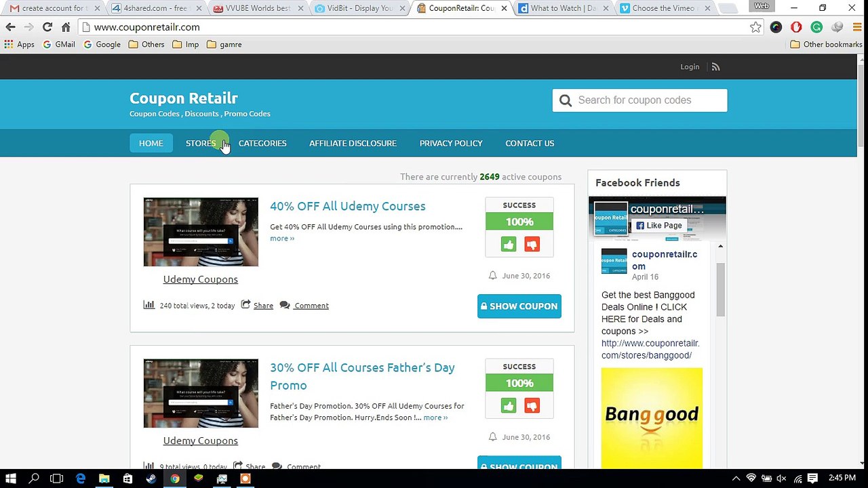The height and width of the screenshot is (488, 868).
Task: Open the gray chat bubbles extension
Action: coord(837,27)
